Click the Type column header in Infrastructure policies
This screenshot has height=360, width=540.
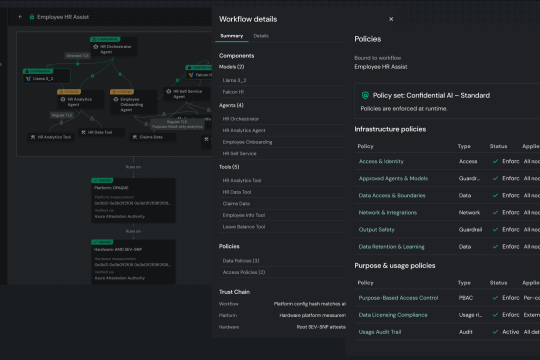click(x=464, y=146)
